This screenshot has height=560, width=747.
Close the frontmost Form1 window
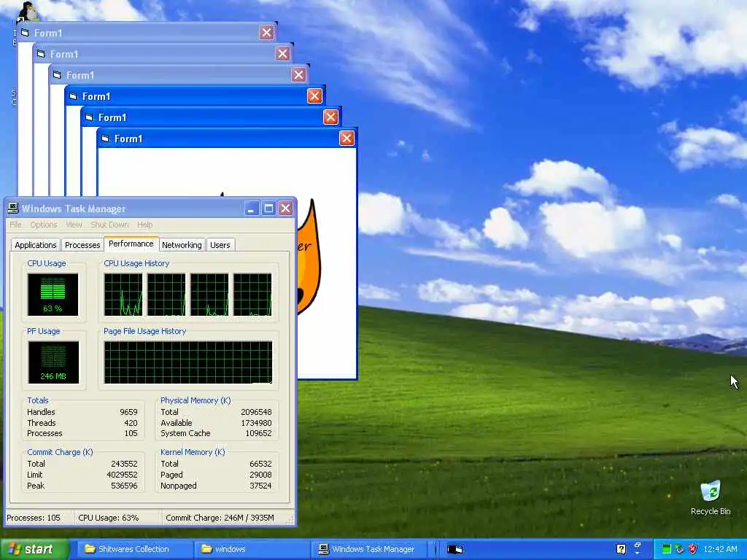tap(347, 138)
